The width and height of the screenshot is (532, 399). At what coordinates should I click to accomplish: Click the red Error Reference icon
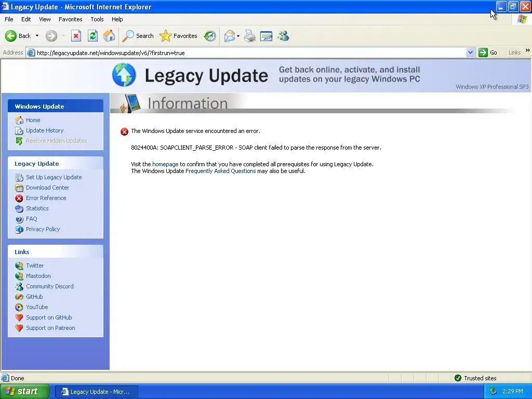coord(19,198)
